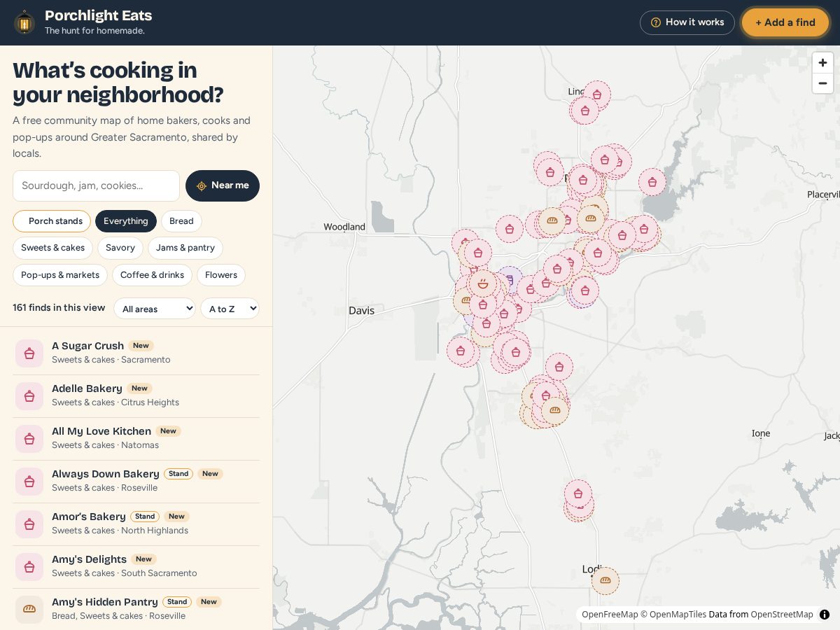The image size is (840, 630).
Task: Click the cupcake icon beside All My Love Kitchen
Action: click(x=29, y=439)
